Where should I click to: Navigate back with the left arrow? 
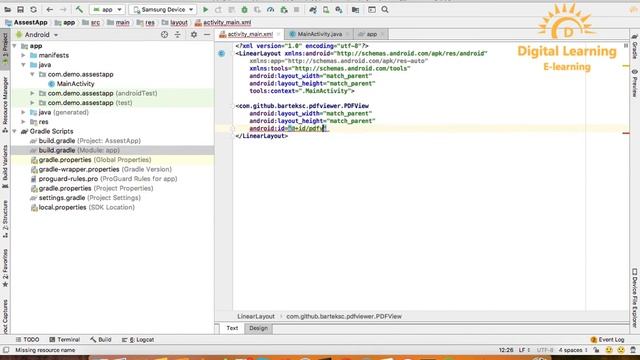coord(49,9)
